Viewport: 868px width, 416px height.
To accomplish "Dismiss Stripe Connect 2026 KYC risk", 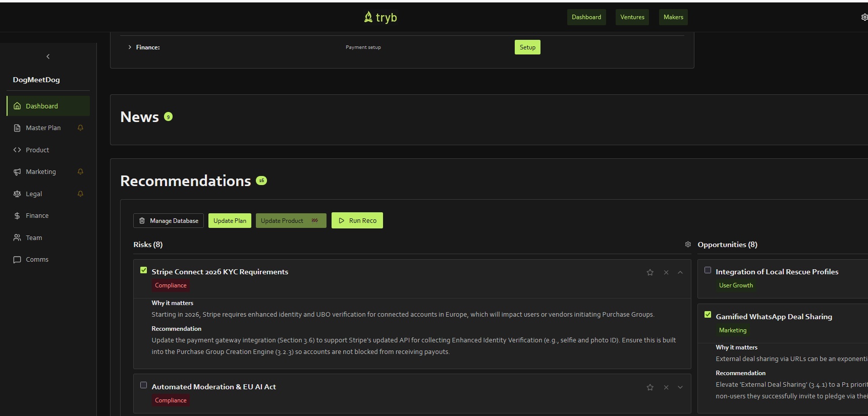I will point(666,272).
